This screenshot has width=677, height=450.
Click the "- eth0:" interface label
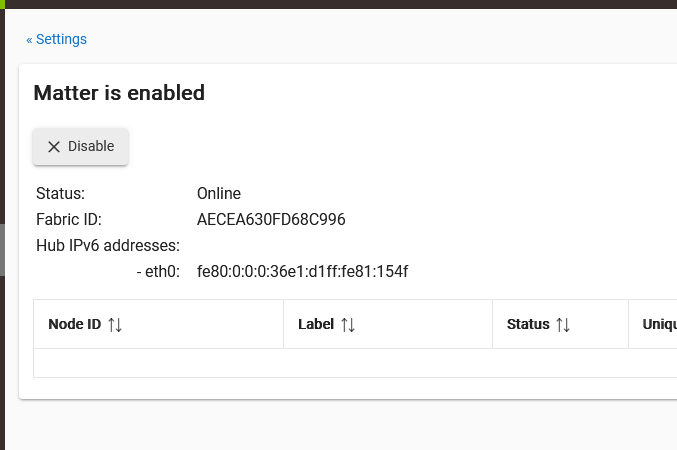click(x=157, y=272)
